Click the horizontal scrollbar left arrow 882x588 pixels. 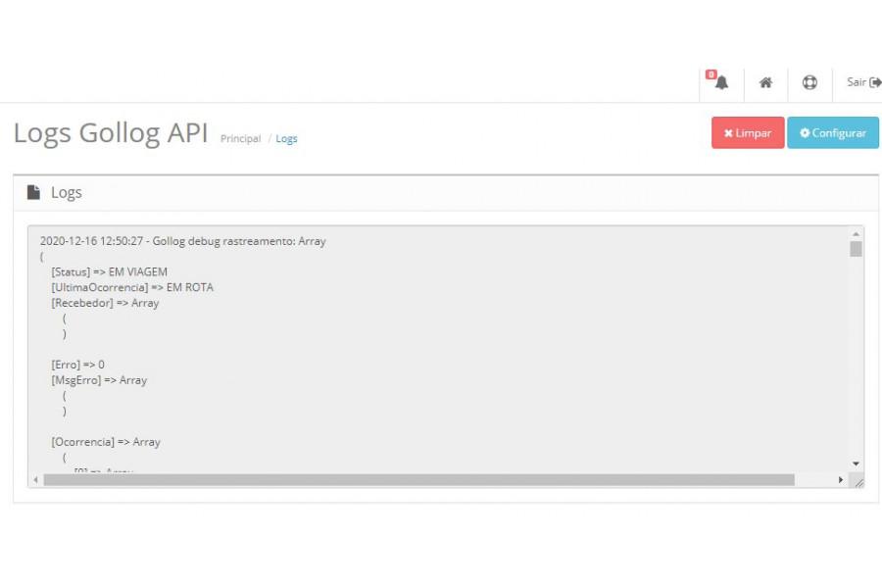pyautogui.click(x=35, y=480)
